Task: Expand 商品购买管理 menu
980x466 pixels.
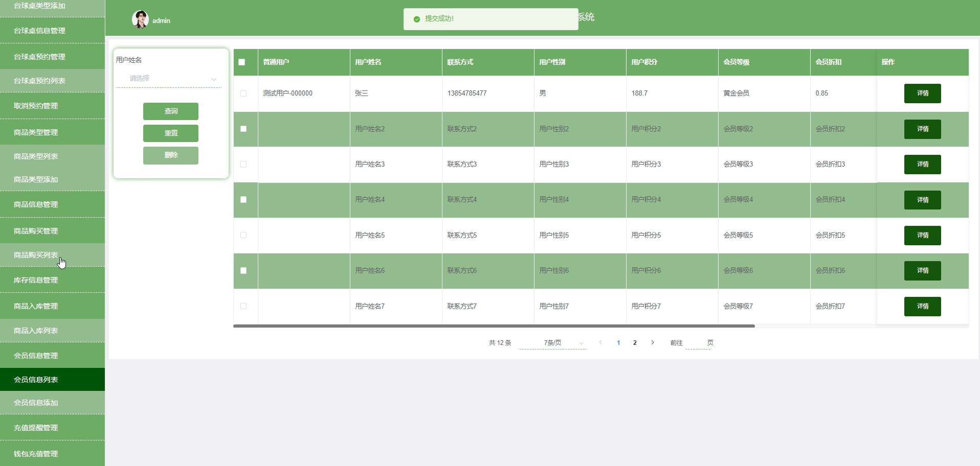Action: pos(52,231)
